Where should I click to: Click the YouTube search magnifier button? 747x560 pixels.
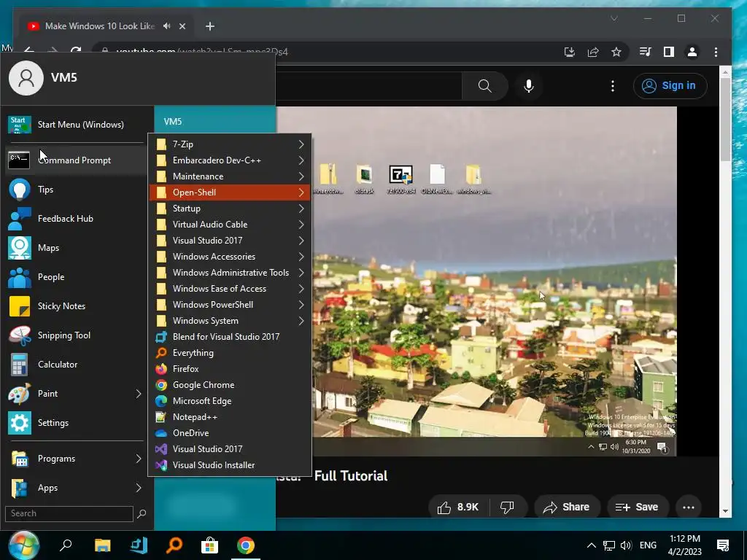pos(484,86)
